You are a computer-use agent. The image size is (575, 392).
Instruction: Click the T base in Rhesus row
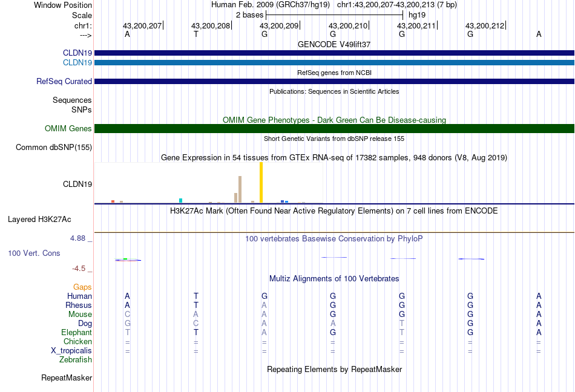click(196, 305)
